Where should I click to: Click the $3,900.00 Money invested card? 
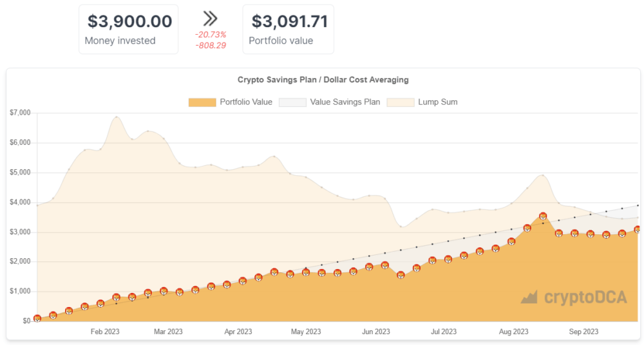point(129,29)
